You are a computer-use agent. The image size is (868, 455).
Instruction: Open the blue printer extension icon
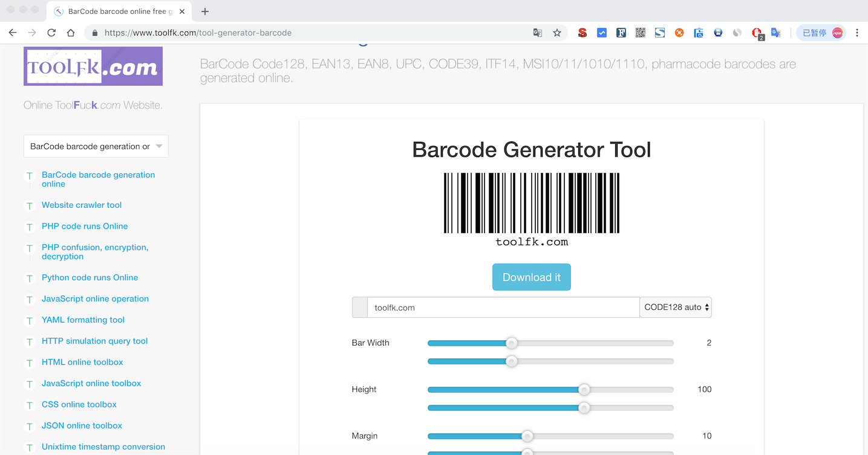coord(718,33)
